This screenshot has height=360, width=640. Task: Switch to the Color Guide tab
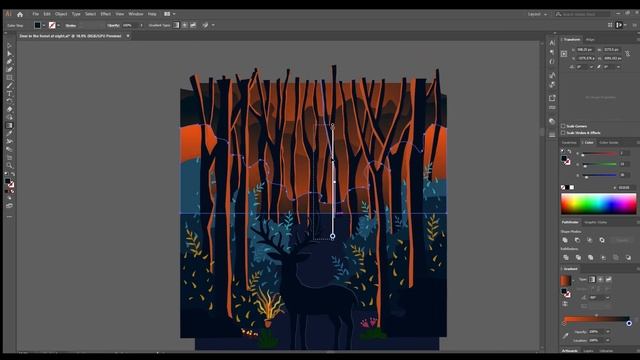click(x=609, y=142)
